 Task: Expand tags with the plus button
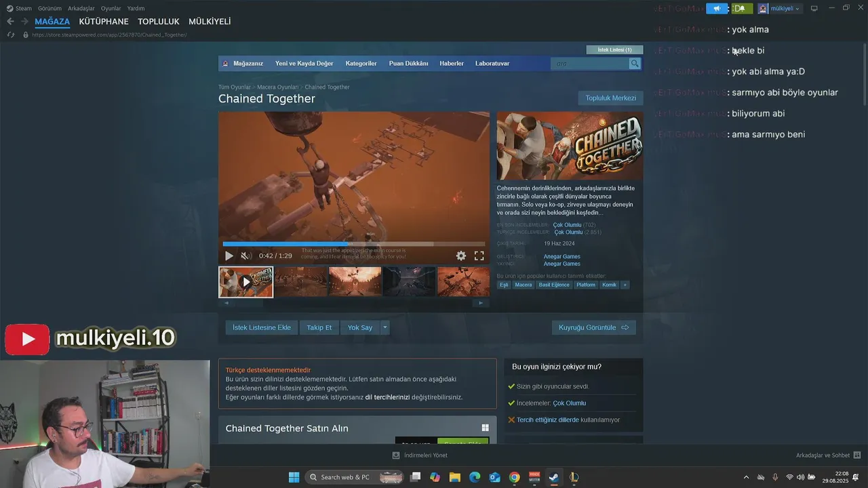point(625,285)
